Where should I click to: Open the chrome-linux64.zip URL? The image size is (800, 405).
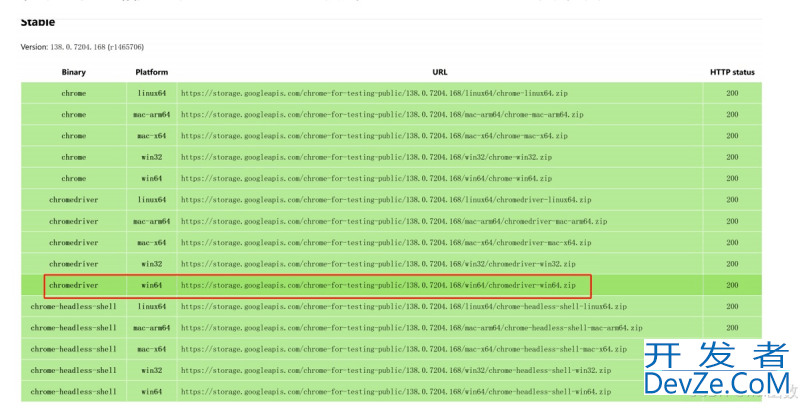(374, 93)
